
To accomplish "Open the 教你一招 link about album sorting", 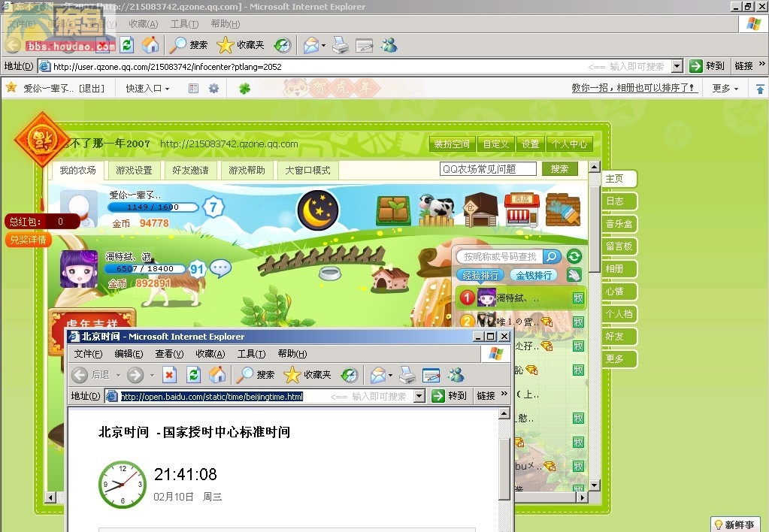I will click(633, 88).
